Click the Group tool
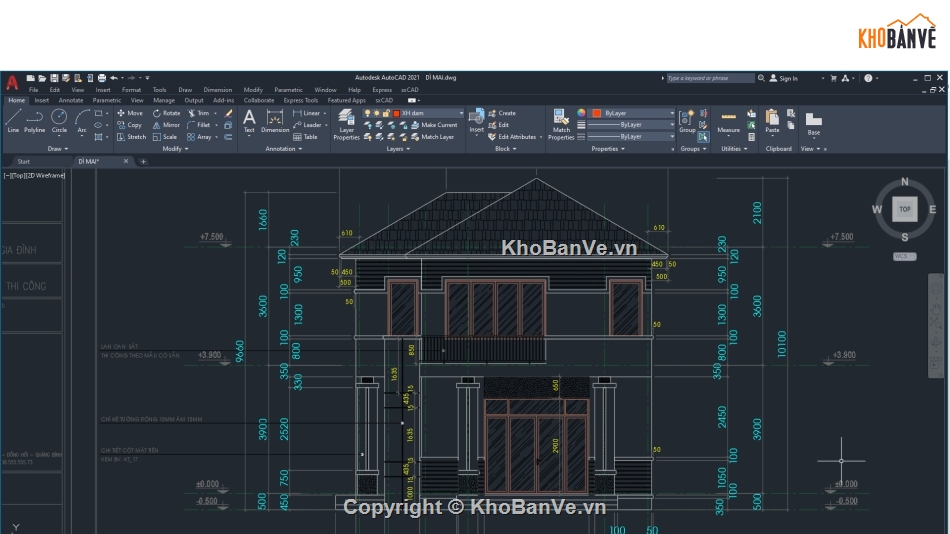950x534 pixels. click(x=687, y=121)
